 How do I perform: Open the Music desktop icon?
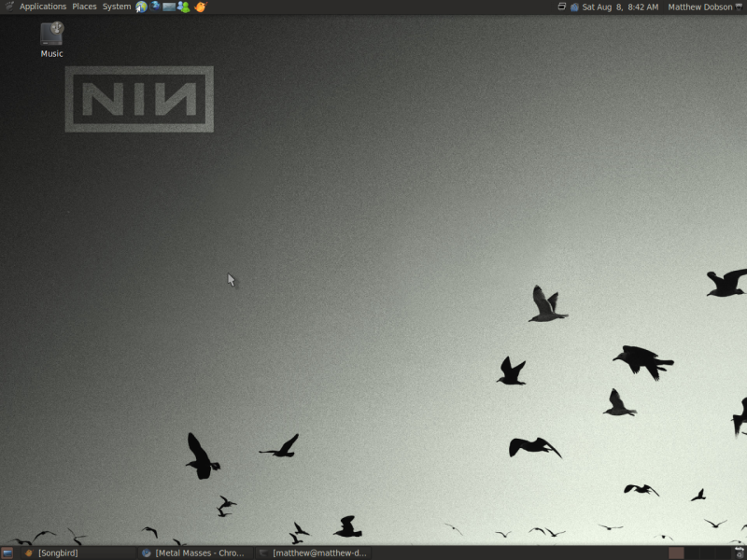pos(51,40)
